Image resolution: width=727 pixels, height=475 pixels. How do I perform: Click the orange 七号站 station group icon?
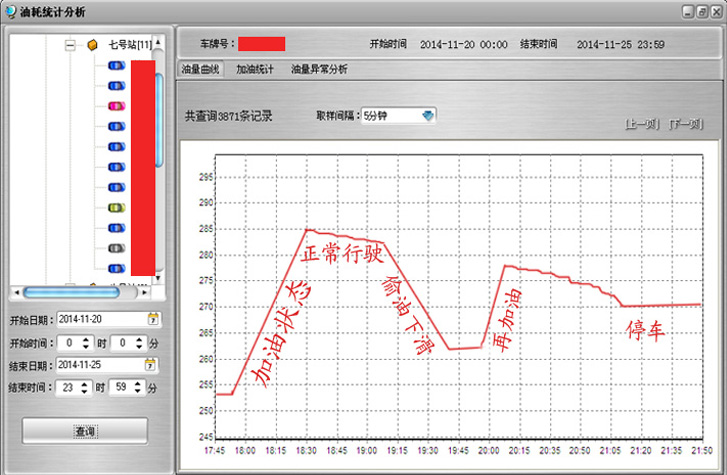pyautogui.click(x=93, y=45)
